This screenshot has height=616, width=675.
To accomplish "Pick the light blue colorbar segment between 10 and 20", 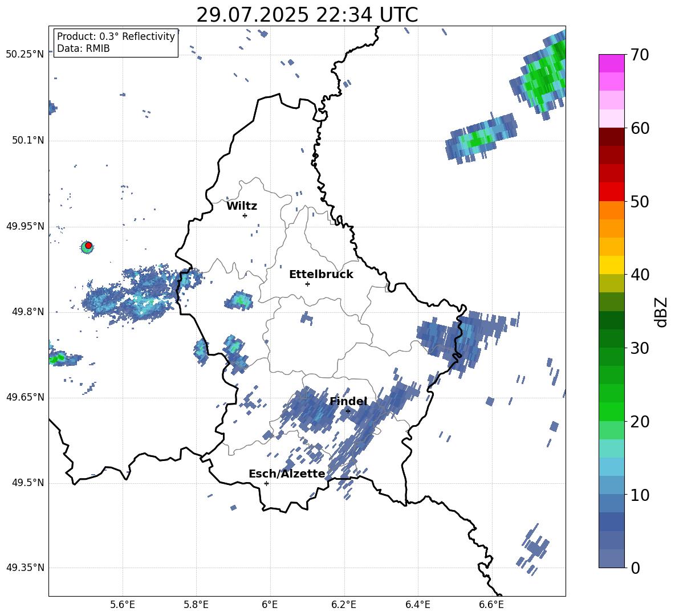I will click(611, 467).
